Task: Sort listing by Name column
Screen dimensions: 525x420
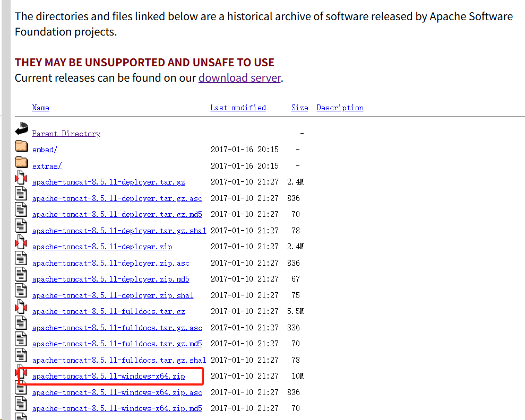Action: pyautogui.click(x=40, y=108)
